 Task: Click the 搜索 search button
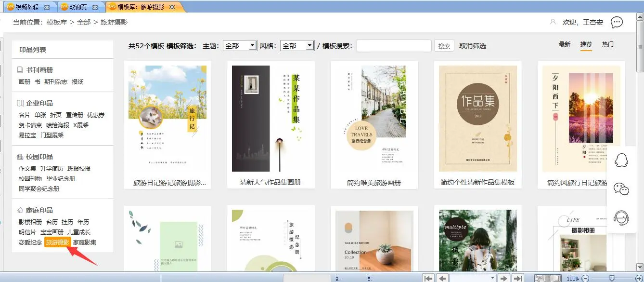click(x=444, y=46)
